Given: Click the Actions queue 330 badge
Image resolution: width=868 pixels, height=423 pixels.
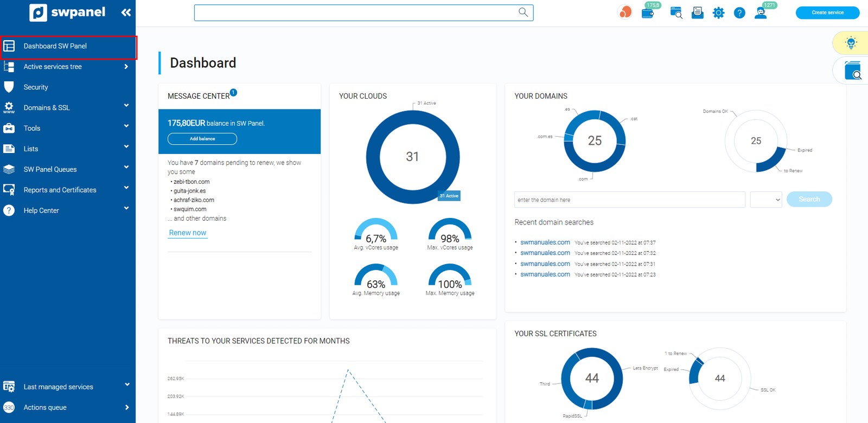Looking at the screenshot, I should pyautogui.click(x=9, y=407).
